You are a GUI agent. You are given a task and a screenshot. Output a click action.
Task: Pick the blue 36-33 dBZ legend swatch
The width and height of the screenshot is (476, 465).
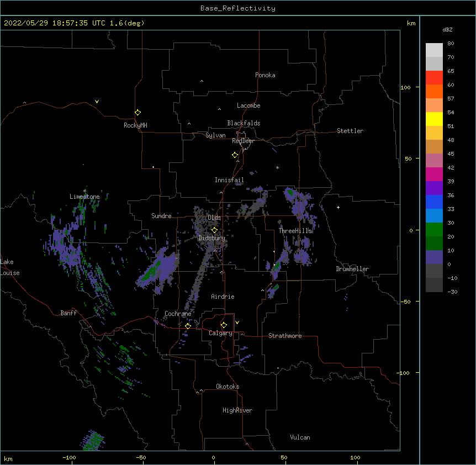click(434, 202)
